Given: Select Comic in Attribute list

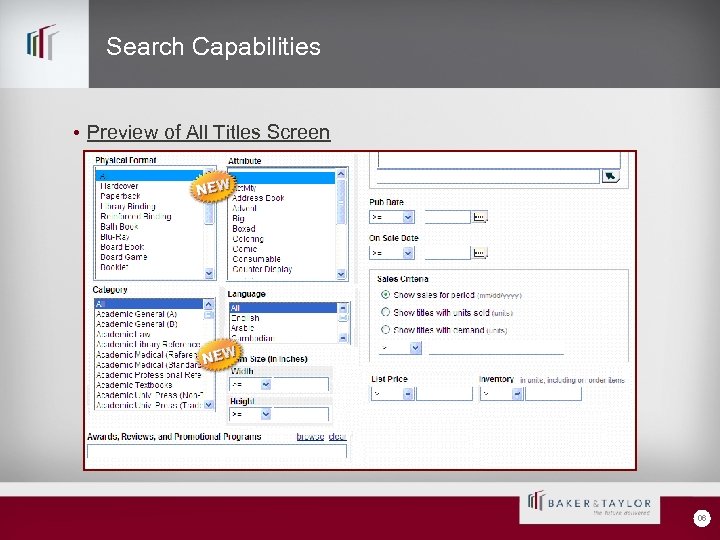Looking at the screenshot, I should [245, 249].
